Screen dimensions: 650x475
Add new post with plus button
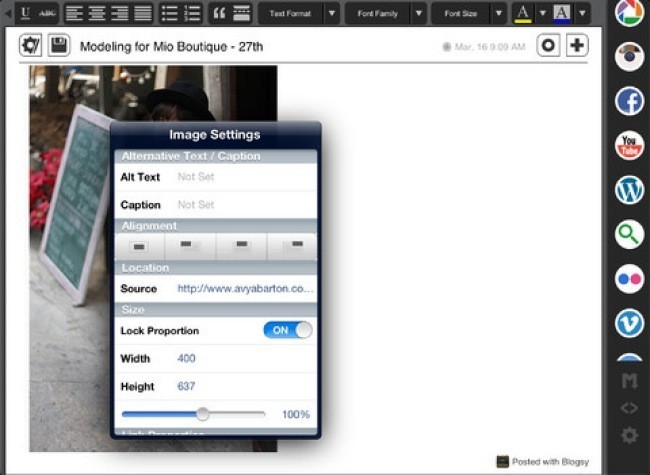[577, 45]
